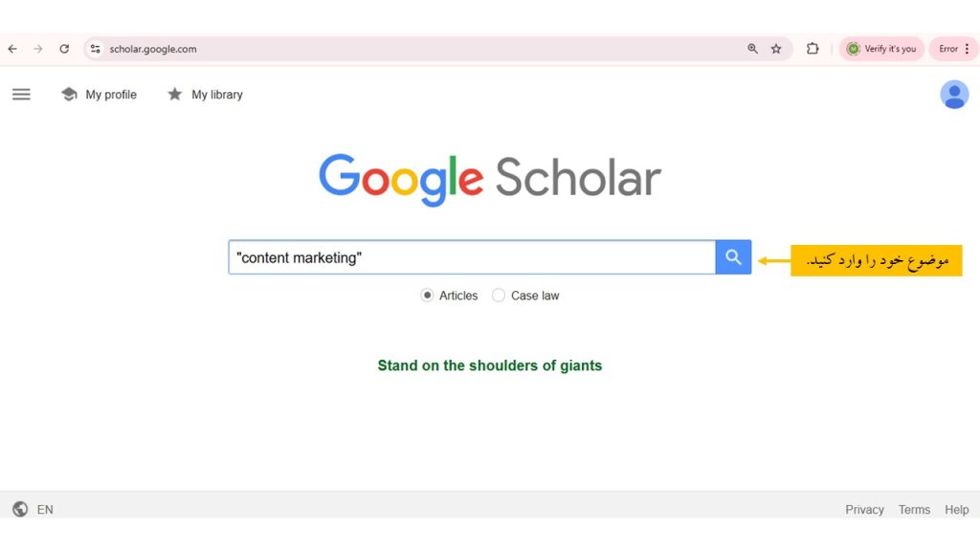This screenshot has width=980, height=551.
Task: Open the Terms link in footer
Action: pos(914,510)
